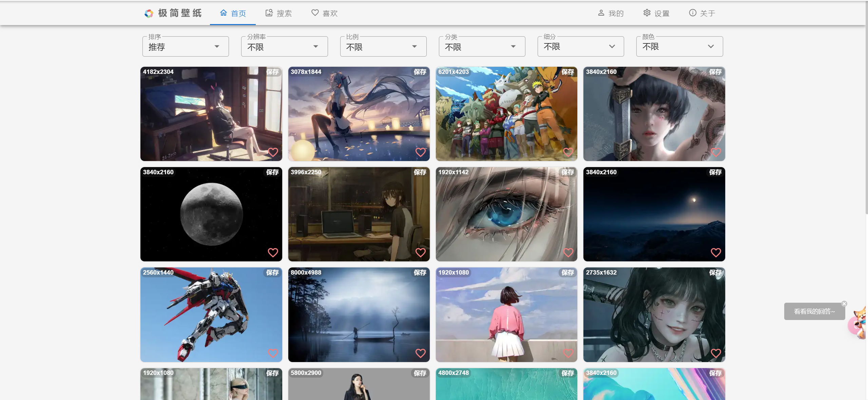Open the 关于 info page
Image resolution: width=868 pixels, height=400 pixels.
(702, 13)
